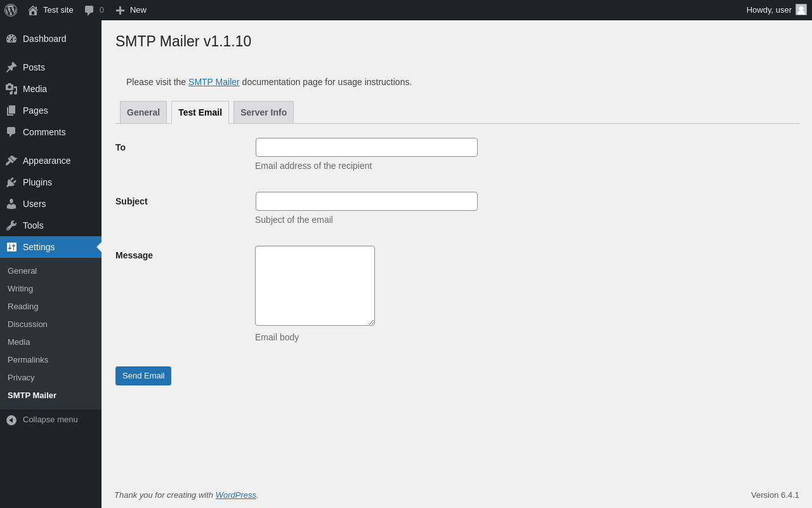Click the Users person icon

point(11,204)
